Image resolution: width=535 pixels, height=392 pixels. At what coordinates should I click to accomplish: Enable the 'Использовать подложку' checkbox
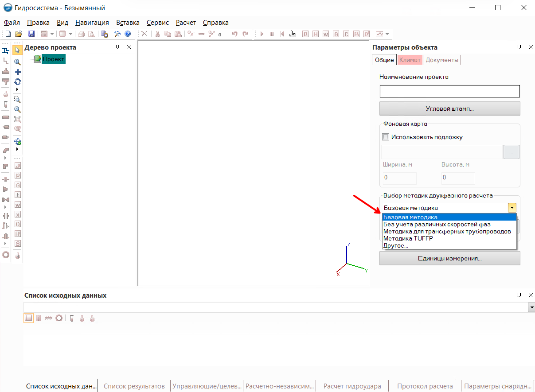[385, 137]
